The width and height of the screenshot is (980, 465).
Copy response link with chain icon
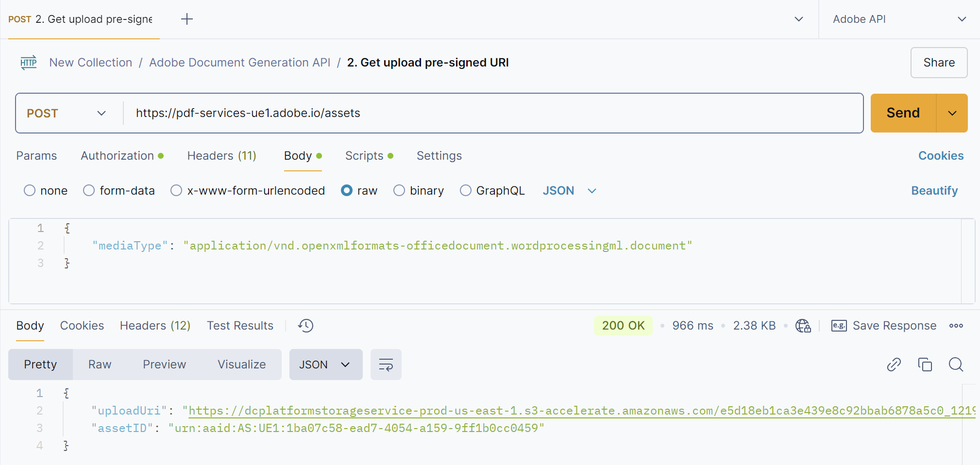(x=894, y=365)
